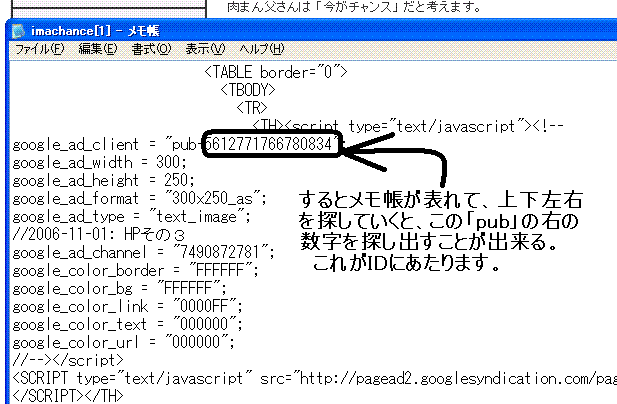Click the google_color_border "FFFFFF" line
The height and width of the screenshot is (404, 617).
tap(136, 271)
